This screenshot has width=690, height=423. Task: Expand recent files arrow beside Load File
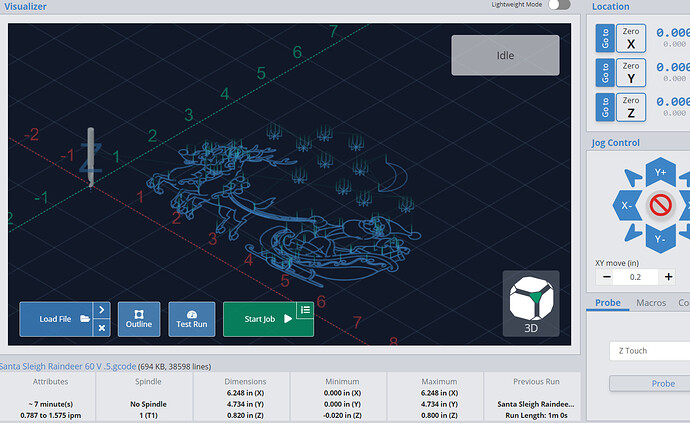click(x=102, y=310)
